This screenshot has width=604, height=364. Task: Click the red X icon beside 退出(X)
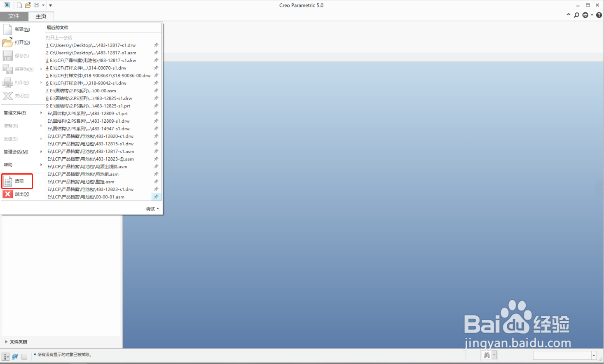[7, 194]
